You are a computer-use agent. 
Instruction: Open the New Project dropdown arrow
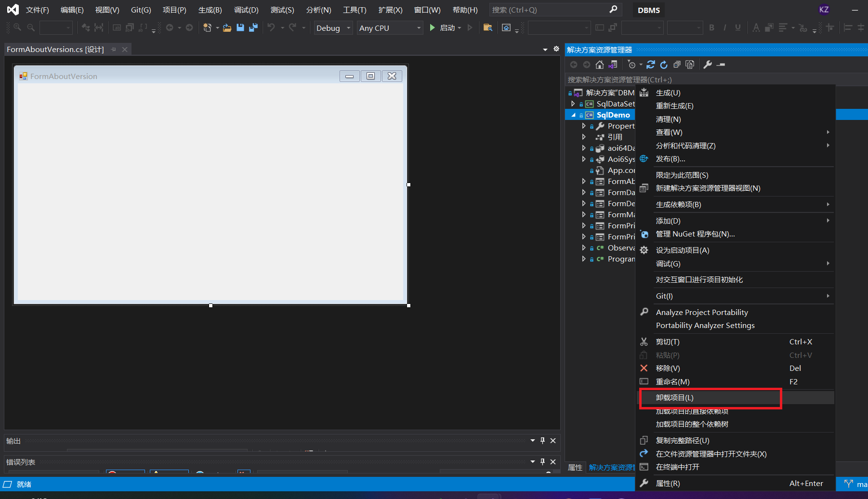tap(217, 28)
